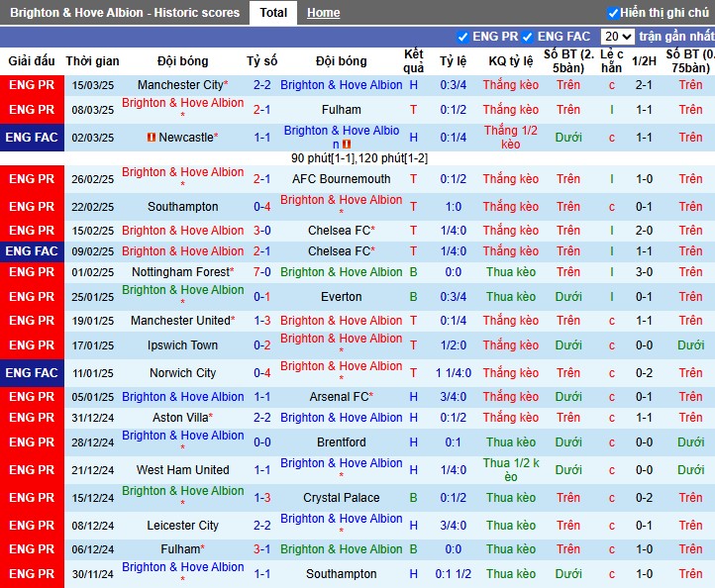Click half-time 0-2 in Norwich City row
Screen dimensions: 715x588
coord(644,373)
